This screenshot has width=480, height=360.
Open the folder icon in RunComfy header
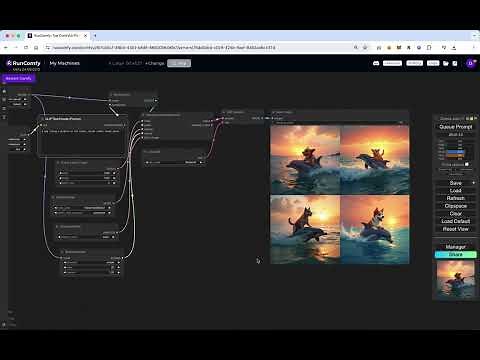pos(446,63)
